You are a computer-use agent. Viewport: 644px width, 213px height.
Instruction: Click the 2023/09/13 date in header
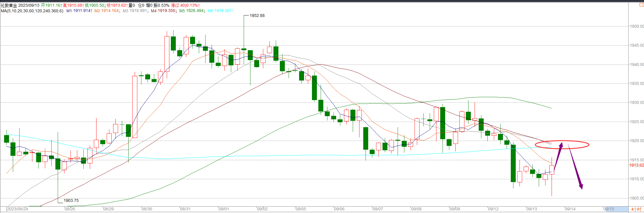coord(29,6)
